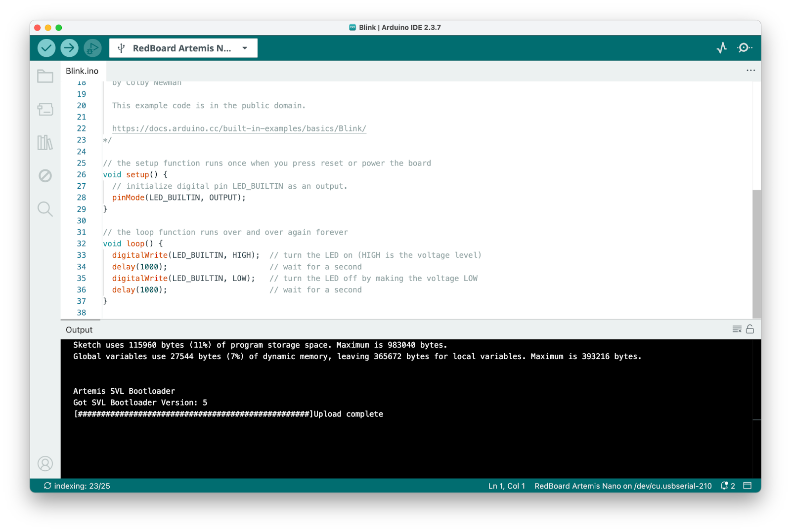Click the editor vertical scrollbar
Viewport: 791px width, 532px height.
click(756, 247)
